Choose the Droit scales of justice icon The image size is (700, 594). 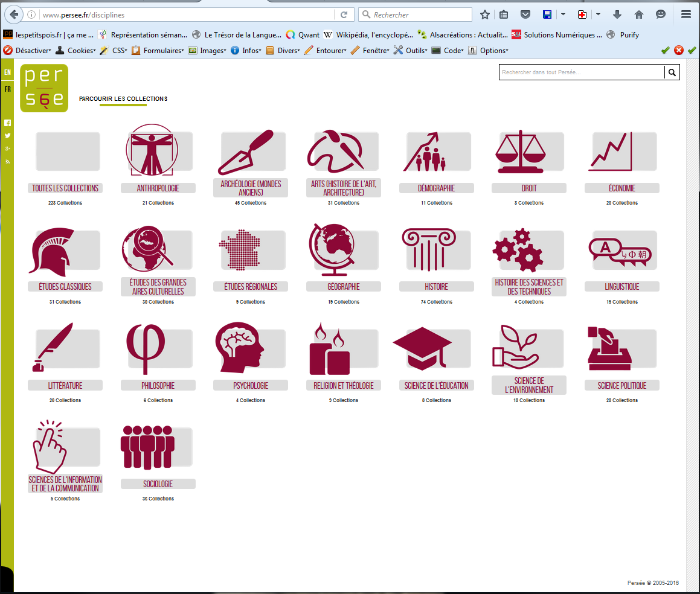(x=521, y=152)
